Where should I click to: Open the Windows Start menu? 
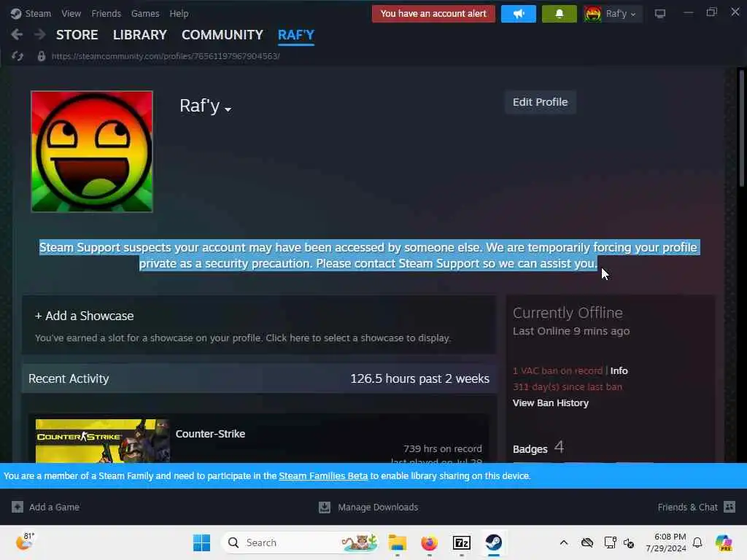(x=201, y=542)
